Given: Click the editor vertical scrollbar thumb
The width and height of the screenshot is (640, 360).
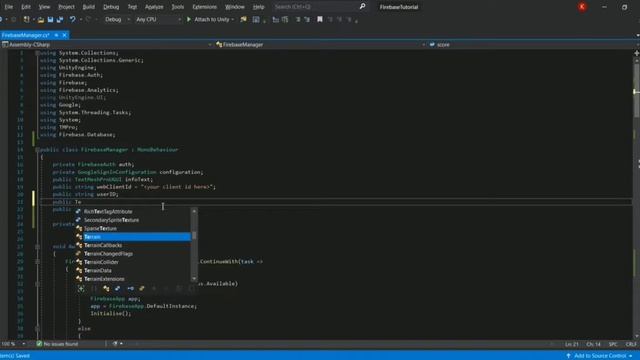Looking at the screenshot, I should point(636,90).
